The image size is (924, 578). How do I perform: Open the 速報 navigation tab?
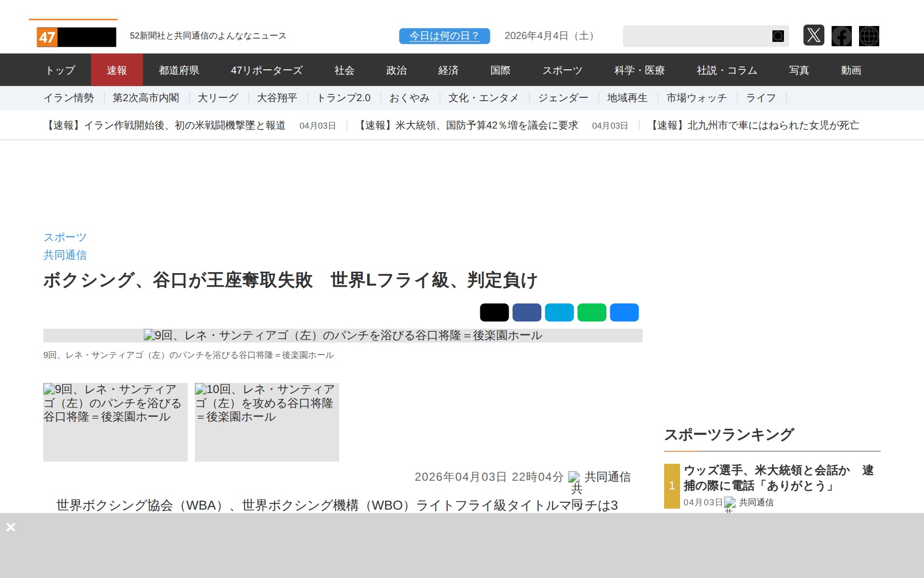point(116,70)
